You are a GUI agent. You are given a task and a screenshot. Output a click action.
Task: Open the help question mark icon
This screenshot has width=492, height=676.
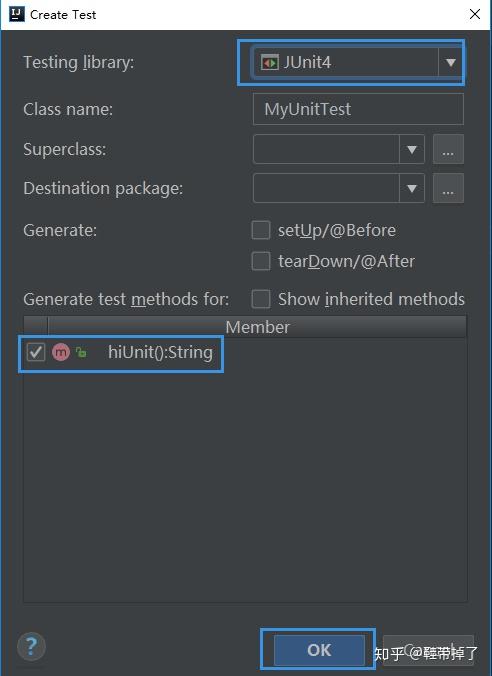[x=31, y=646]
